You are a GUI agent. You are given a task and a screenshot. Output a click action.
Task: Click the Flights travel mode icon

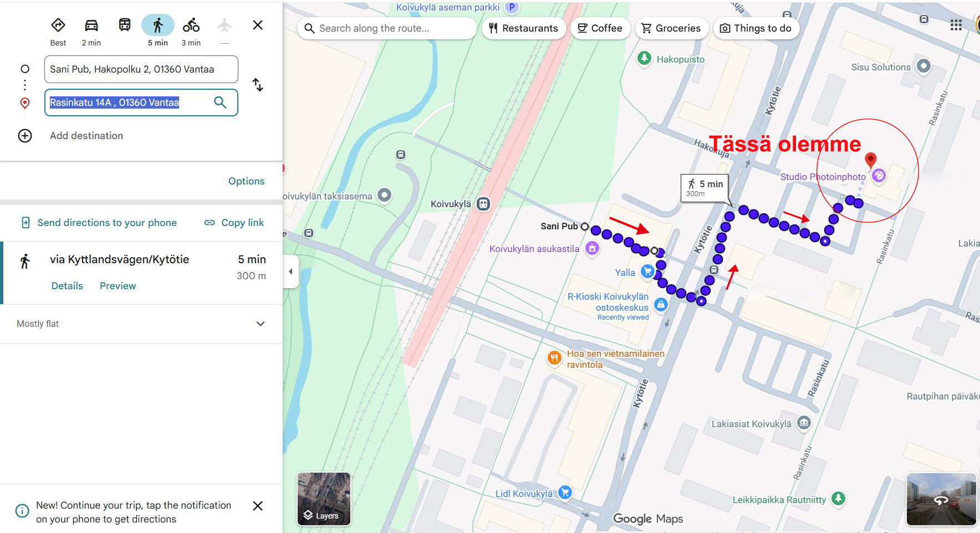click(224, 25)
